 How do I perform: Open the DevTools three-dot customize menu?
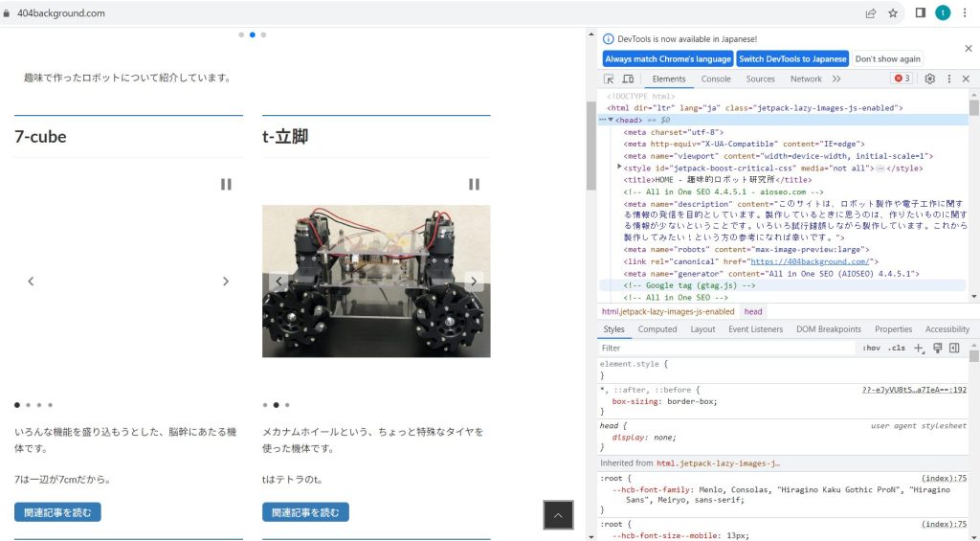coord(948,79)
